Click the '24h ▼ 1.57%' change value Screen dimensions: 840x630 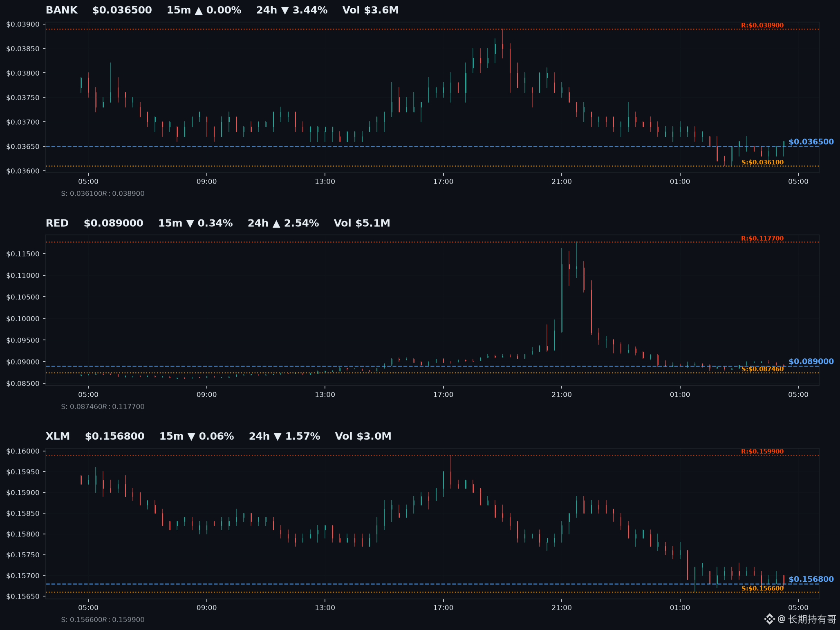pyautogui.click(x=284, y=436)
